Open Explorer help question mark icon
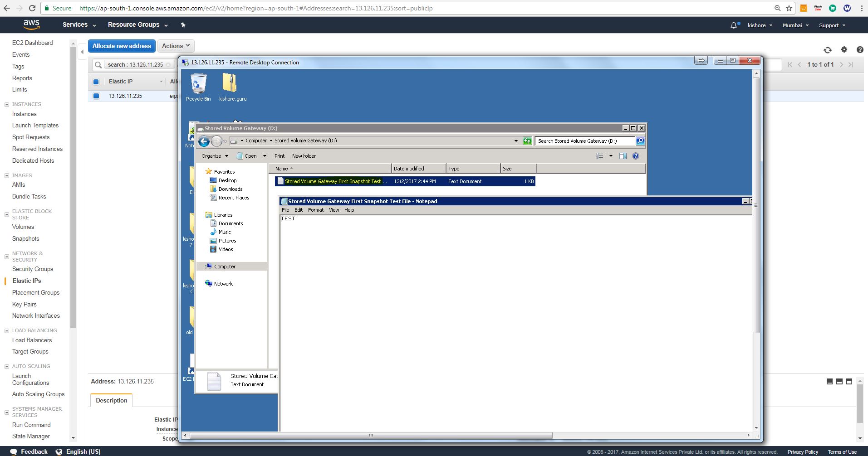 tap(635, 156)
